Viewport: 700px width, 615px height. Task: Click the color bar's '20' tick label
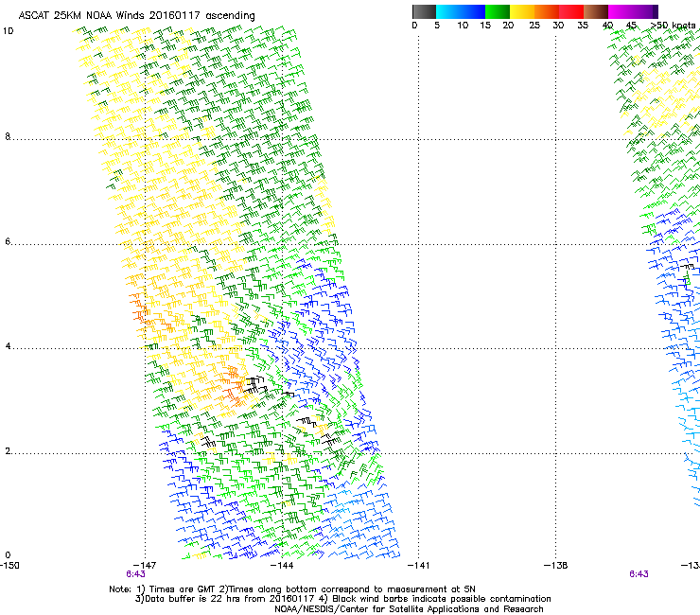[508, 26]
